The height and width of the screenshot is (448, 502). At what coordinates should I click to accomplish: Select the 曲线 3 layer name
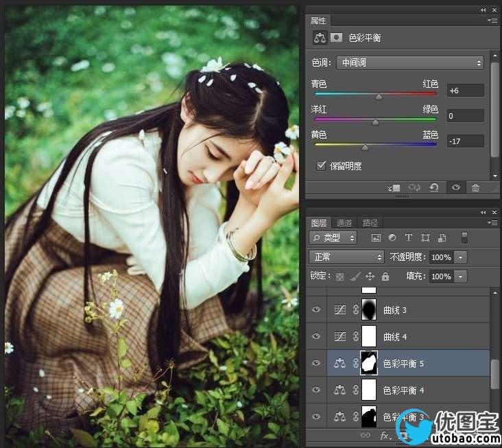click(x=395, y=310)
